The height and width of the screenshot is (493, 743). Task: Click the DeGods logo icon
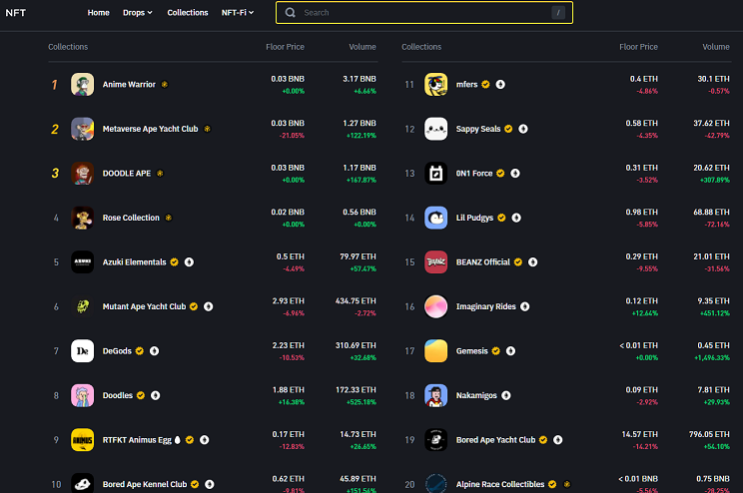(x=82, y=351)
